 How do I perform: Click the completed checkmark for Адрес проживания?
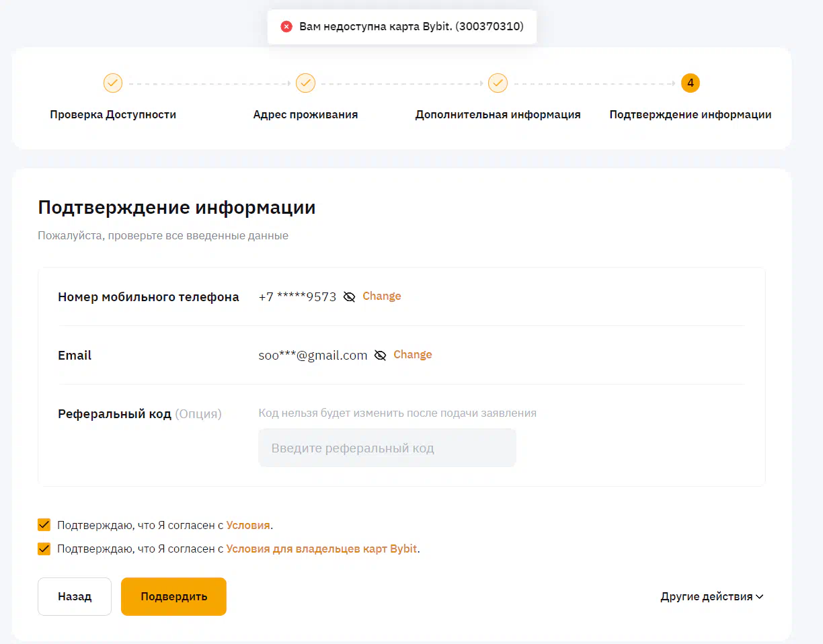pos(305,83)
